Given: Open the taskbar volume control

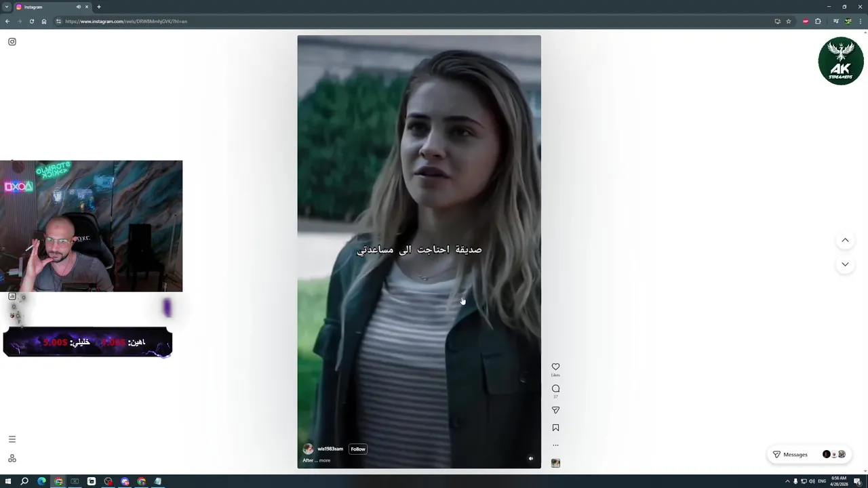Looking at the screenshot, I should click(x=812, y=481).
